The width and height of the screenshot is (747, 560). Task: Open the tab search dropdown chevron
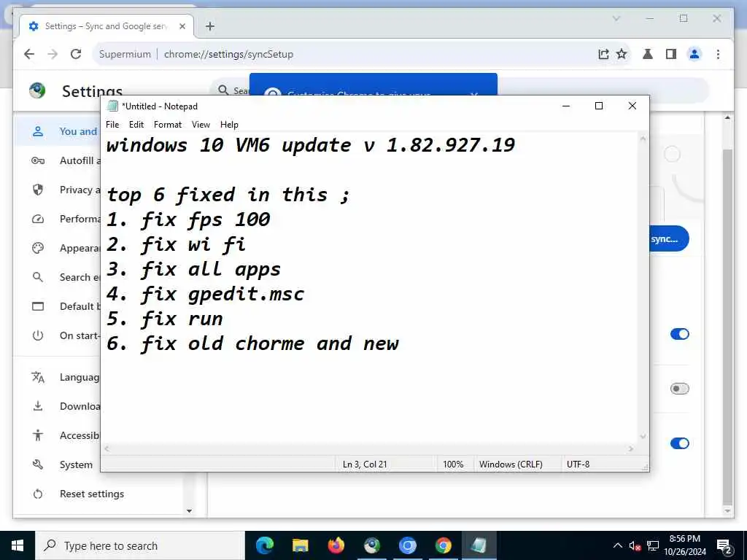tap(616, 18)
